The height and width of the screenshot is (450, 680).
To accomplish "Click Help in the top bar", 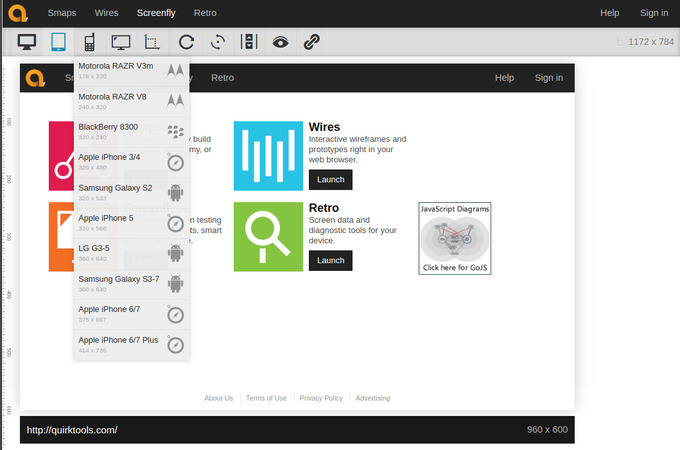I will click(x=609, y=13).
